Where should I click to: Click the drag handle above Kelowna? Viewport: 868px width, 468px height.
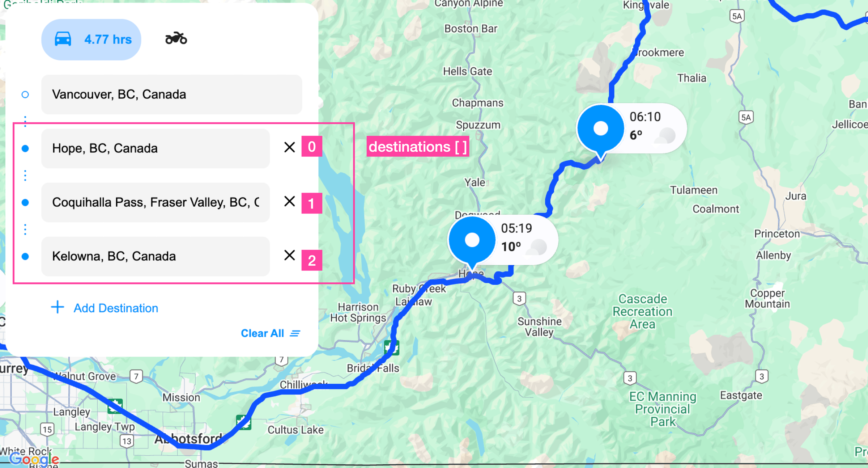click(x=25, y=228)
